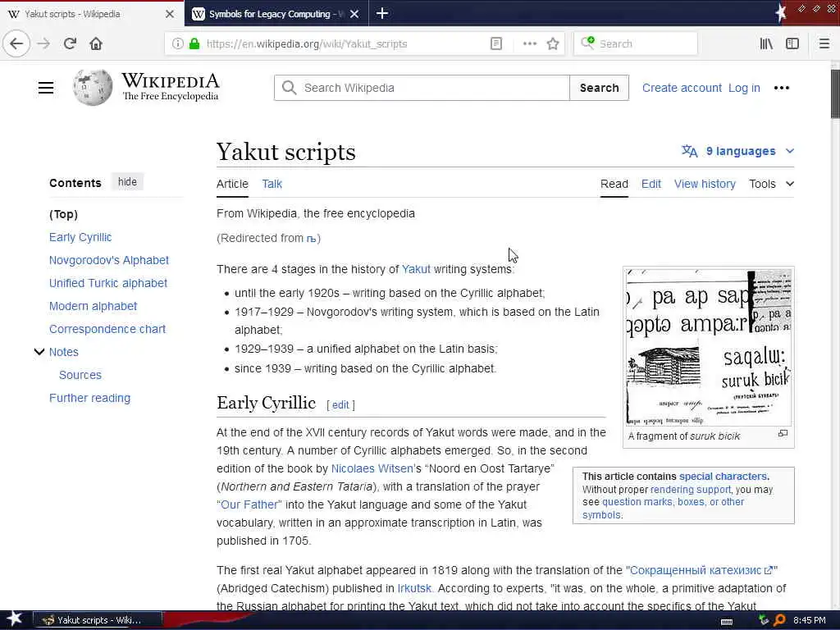Jump to Early Cyrillic in contents

coord(80,237)
